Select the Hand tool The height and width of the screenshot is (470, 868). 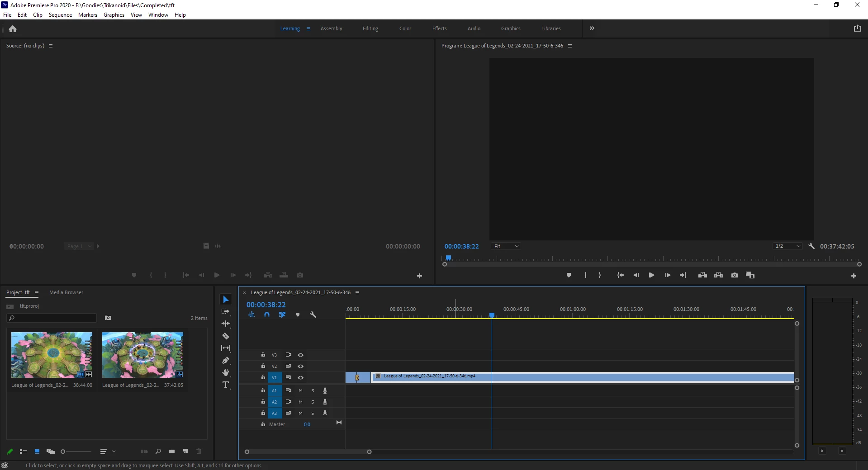(x=226, y=372)
